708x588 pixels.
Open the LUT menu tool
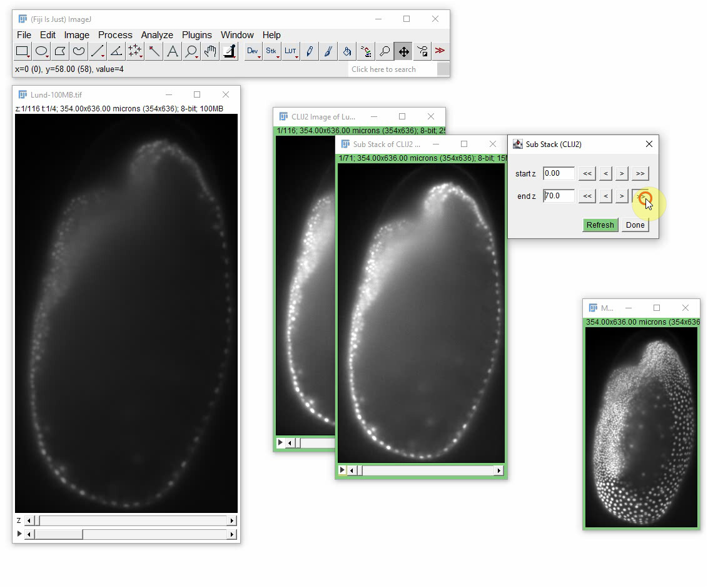pos(290,51)
